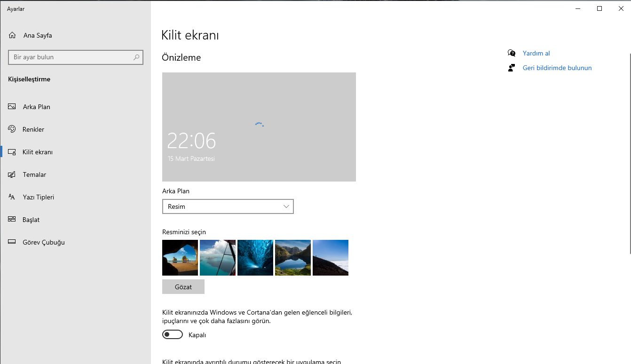This screenshot has height=364, width=631.
Task: Click the Başlat tiles icon
Action: [x=12, y=220]
